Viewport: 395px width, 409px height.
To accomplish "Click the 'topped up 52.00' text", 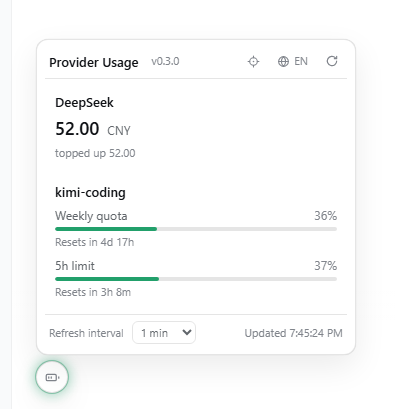I will pos(95,153).
